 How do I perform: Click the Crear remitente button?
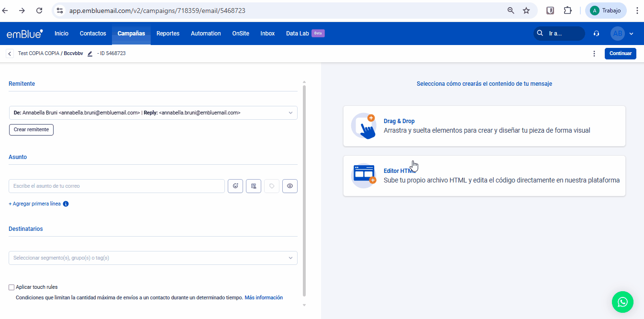click(31, 130)
